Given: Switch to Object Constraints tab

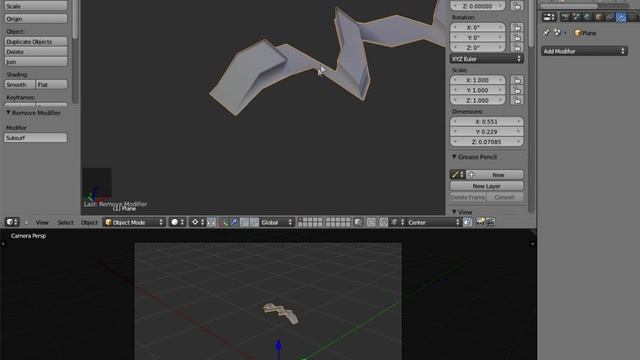Looking at the screenshot, I should click(x=609, y=17).
